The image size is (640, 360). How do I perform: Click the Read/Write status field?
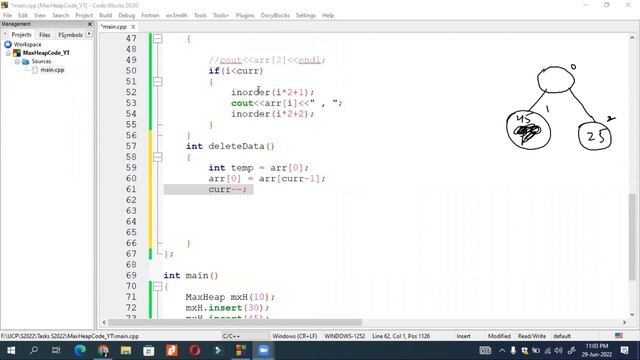(532, 336)
